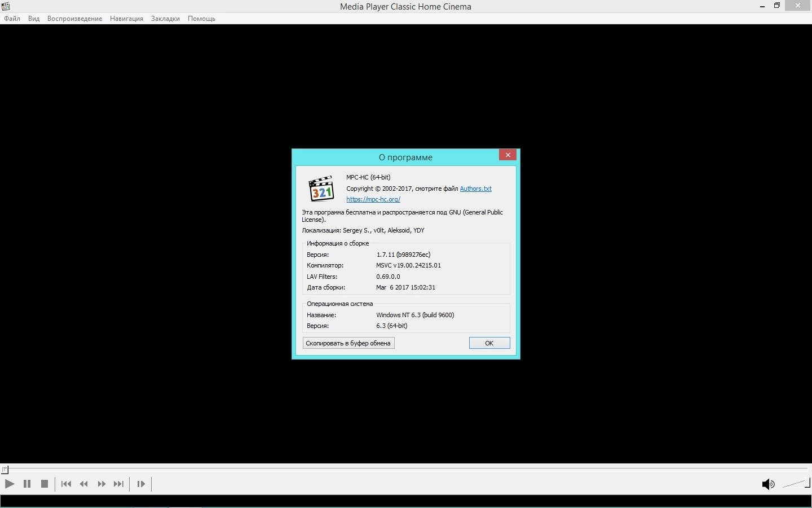Screen dimensions: 812x508
Task: Click the MPC-HC (64-bit) label
Action: click(368, 177)
